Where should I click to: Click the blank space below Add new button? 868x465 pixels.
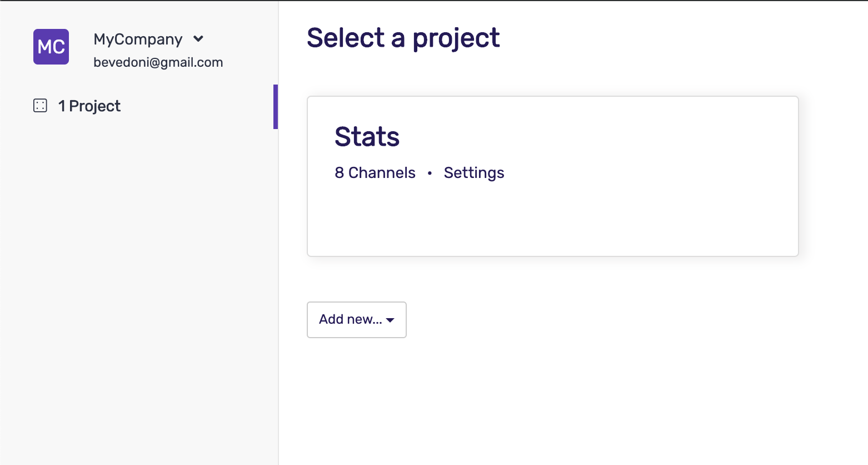(x=357, y=400)
